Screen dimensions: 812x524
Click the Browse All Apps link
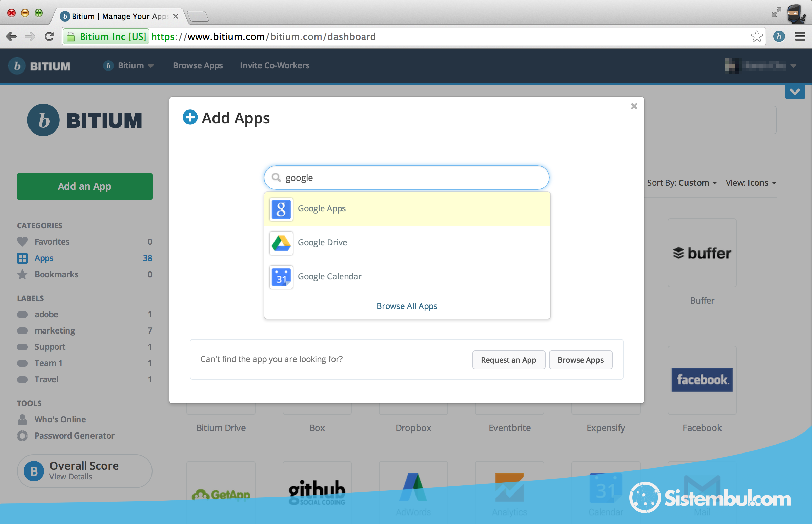pos(407,306)
